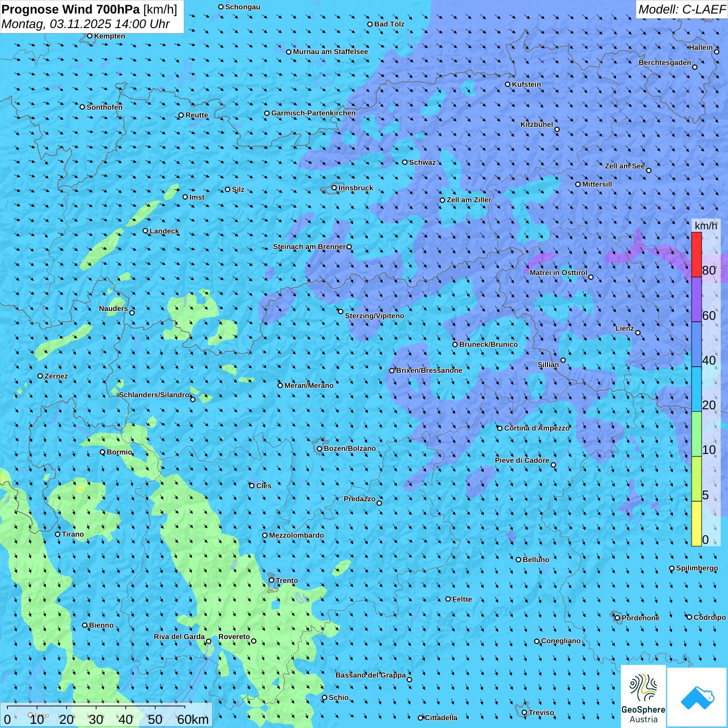
Task: Click the 'Cittadella' label
Action: (441, 718)
